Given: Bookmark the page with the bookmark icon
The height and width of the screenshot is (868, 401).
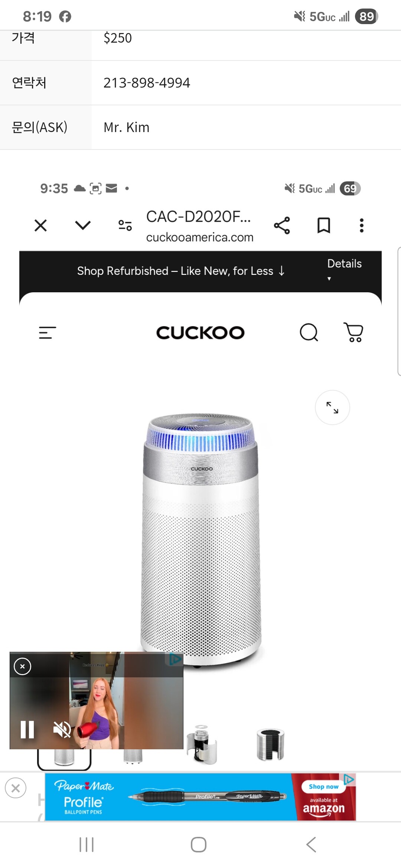Looking at the screenshot, I should pos(324,225).
